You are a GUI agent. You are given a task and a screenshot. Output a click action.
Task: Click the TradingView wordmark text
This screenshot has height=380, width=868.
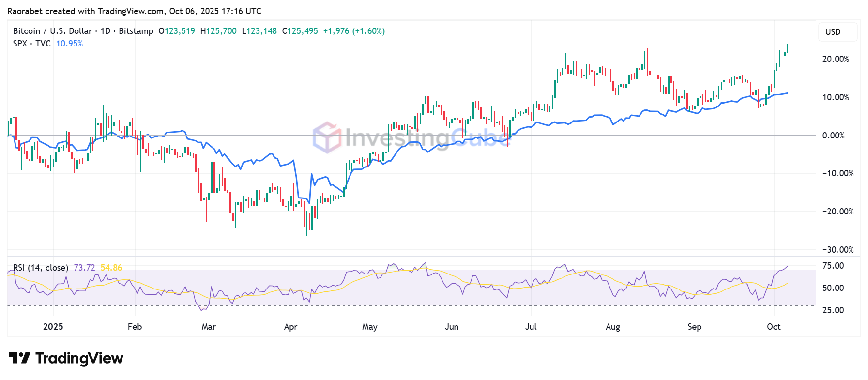[x=79, y=358]
